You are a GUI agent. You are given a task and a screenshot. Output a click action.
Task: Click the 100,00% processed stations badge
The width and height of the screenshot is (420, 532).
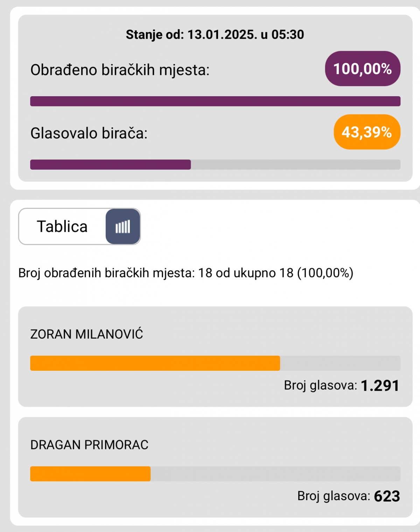(x=362, y=69)
